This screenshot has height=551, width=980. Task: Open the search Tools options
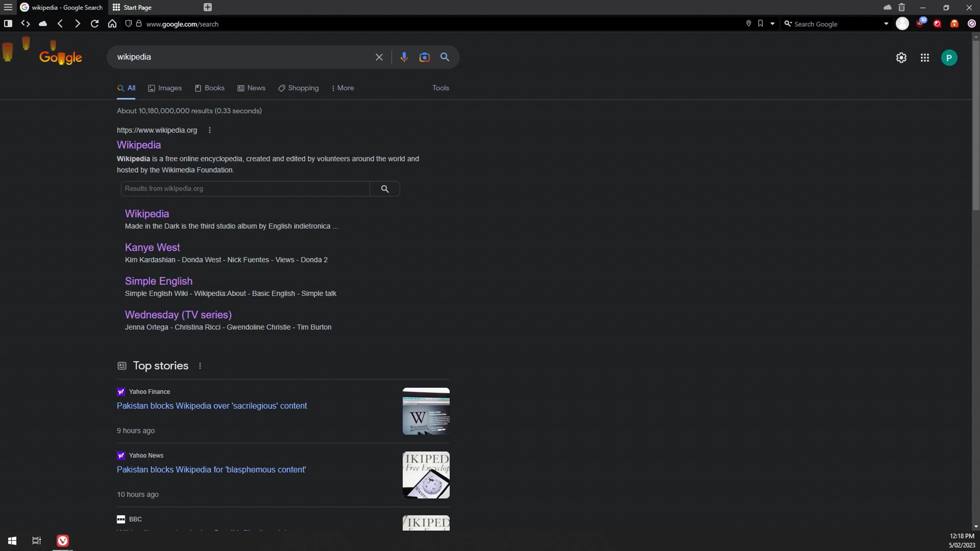[x=441, y=88]
